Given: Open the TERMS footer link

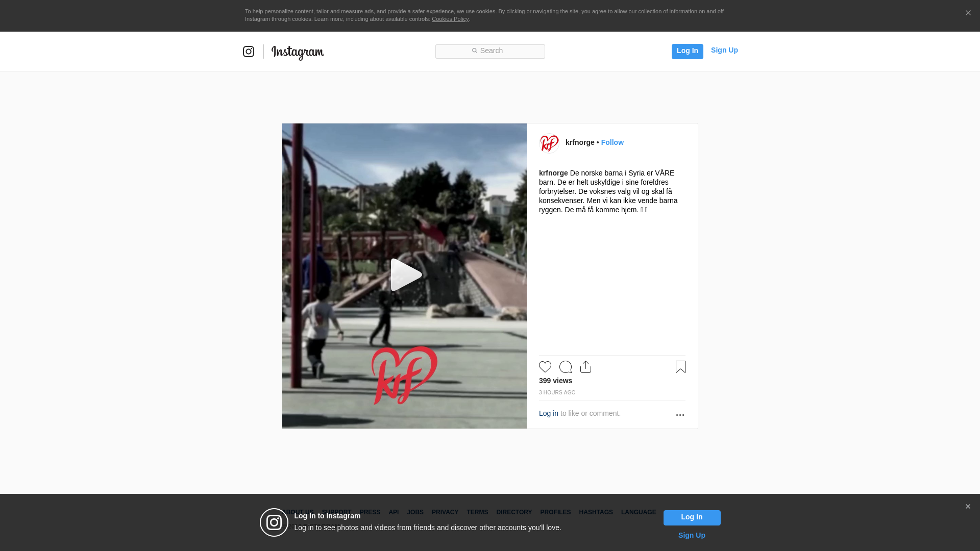Looking at the screenshot, I should [477, 512].
